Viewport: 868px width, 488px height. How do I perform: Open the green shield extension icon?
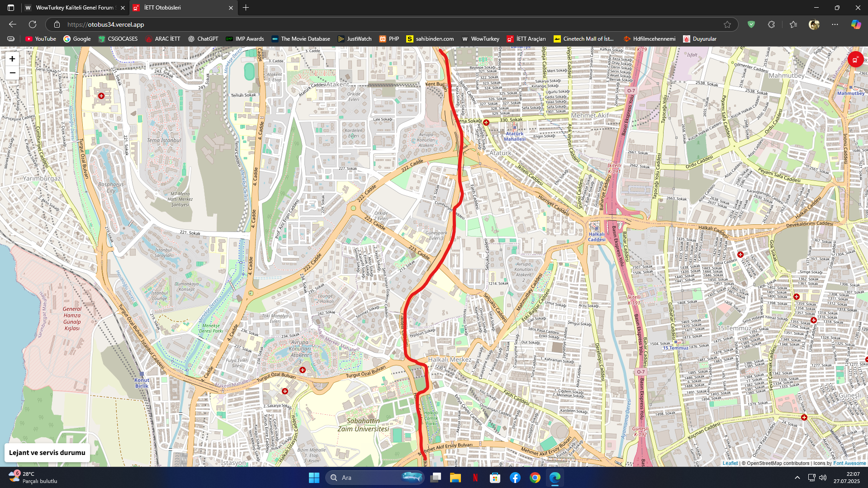point(751,24)
